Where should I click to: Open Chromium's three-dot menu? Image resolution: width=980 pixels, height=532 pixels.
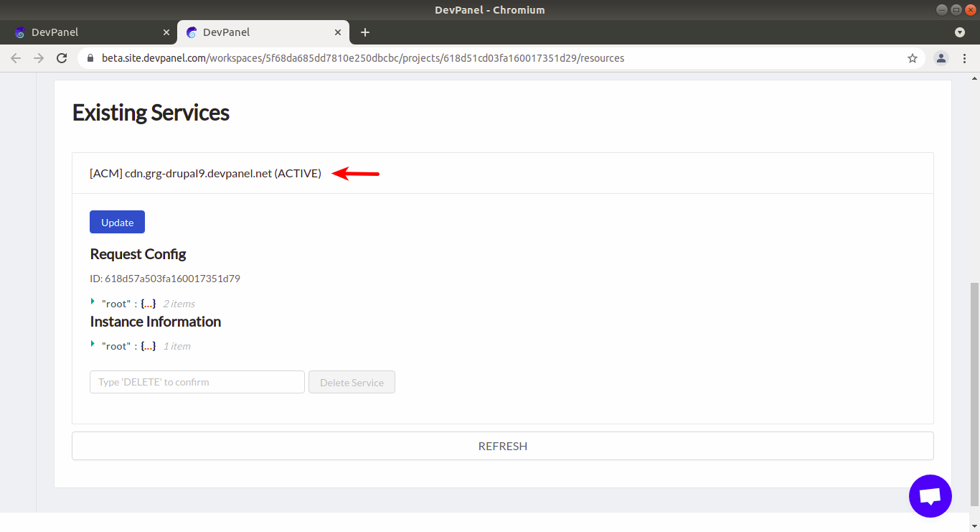[x=965, y=58]
